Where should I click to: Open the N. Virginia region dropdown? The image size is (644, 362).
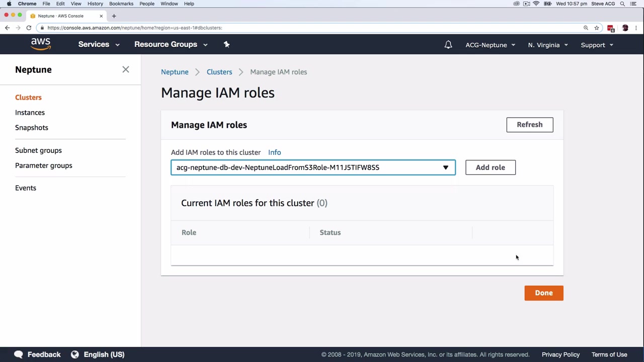(x=548, y=45)
